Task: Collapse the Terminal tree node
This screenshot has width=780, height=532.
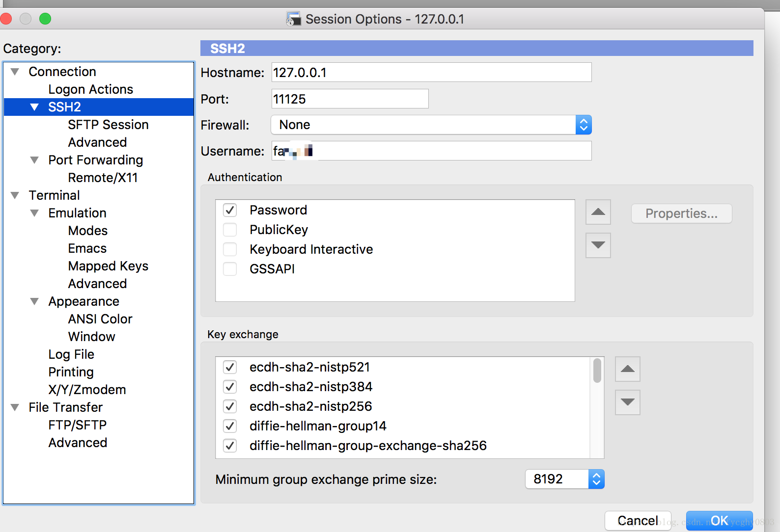Action: point(15,195)
